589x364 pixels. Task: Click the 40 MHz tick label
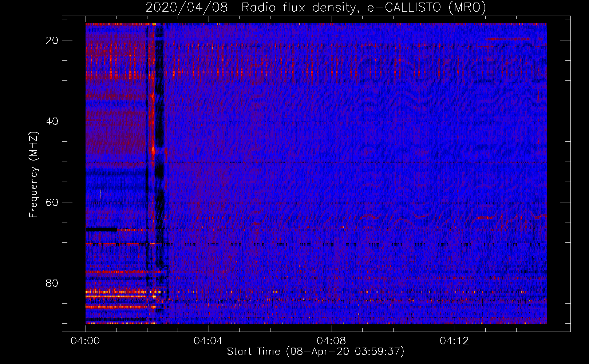52,121
